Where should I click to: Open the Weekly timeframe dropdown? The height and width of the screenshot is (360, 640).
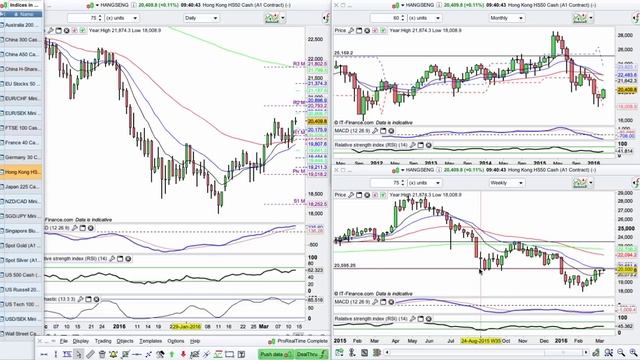click(x=506, y=183)
